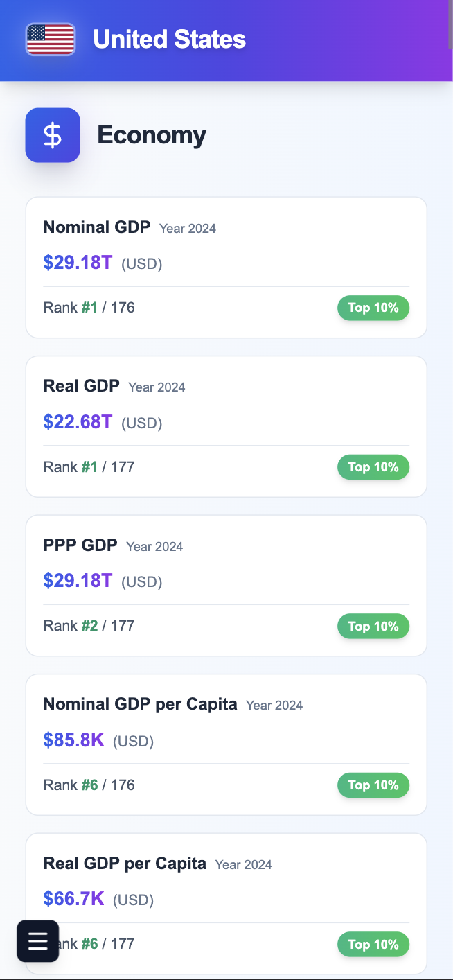
Task: Select the Year 2024 label on Nominal GDP
Action: (x=187, y=228)
